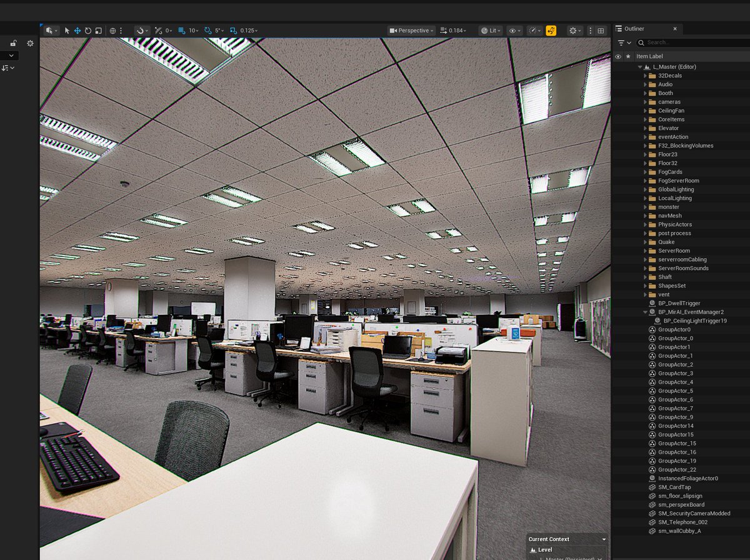Click the vent folder icon
750x560 pixels.
click(x=652, y=294)
